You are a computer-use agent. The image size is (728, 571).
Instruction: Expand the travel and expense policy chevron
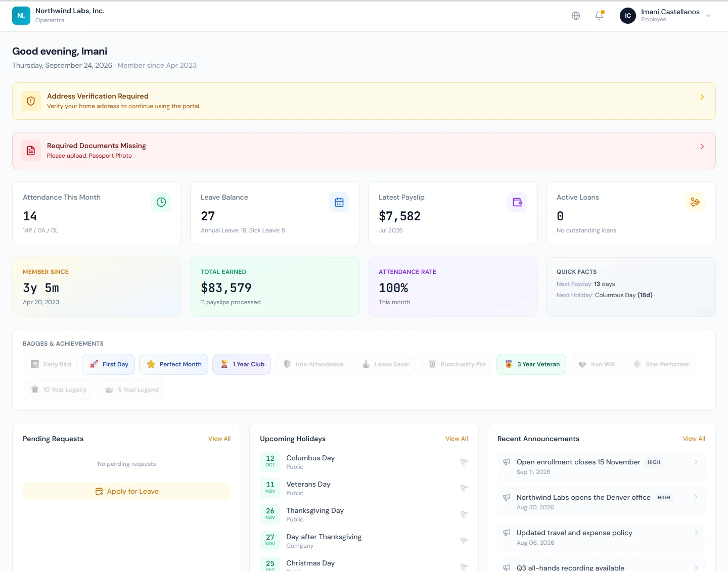coord(696,533)
